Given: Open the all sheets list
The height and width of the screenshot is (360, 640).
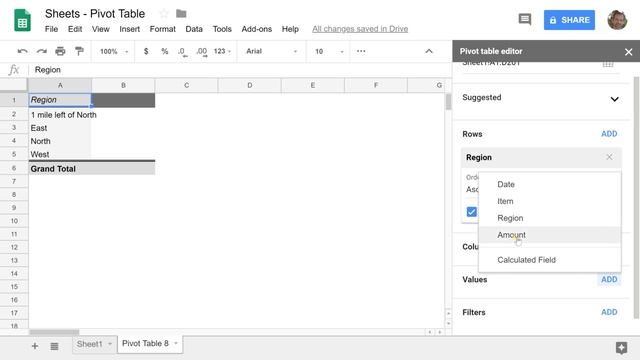Looking at the screenshot, I should click(x=54, y=346).
